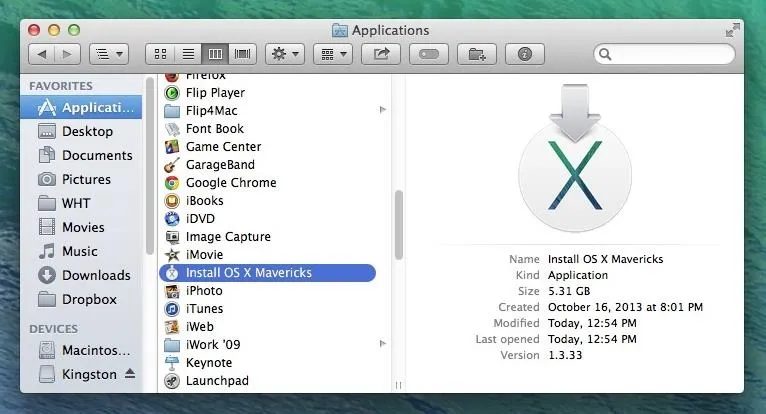Select the iMovie star icon
Viewport: 766px width, 414px height.
172,255
